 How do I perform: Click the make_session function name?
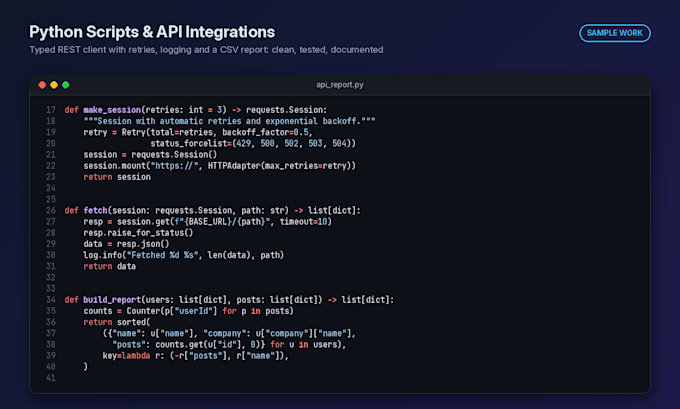[x=112, y=110]
